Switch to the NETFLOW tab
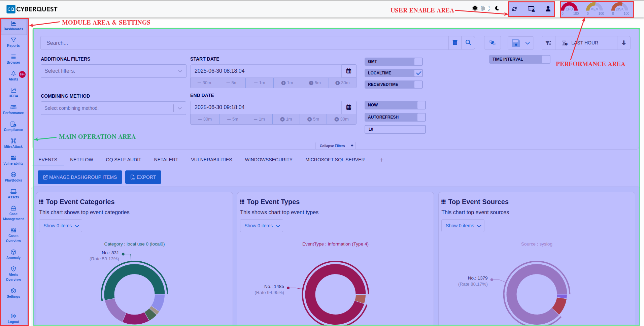Screen dimensions: 644x326 pos(81,160)
